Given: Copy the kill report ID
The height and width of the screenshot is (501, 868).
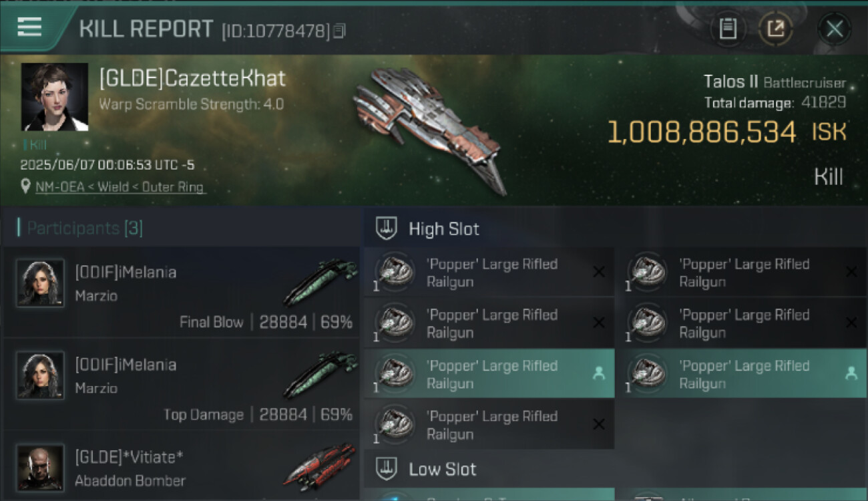Looking at the screenshot, I should [340, 31].
